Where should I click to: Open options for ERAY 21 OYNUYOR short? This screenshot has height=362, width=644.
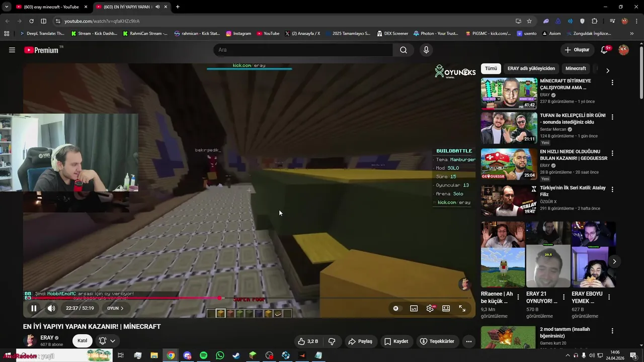[x=564, y=297]
